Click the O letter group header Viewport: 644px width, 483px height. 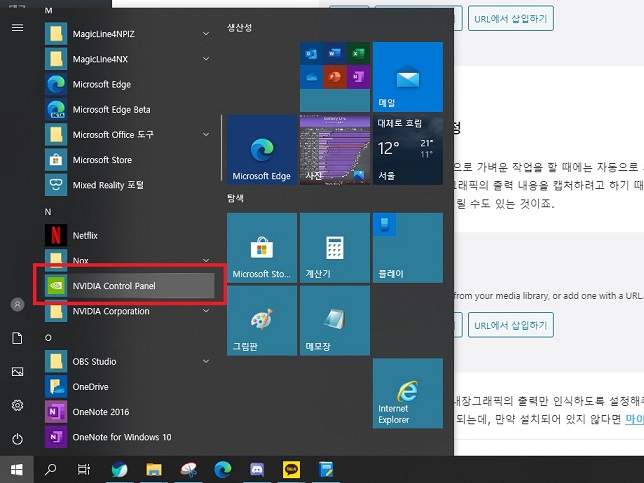48,338
